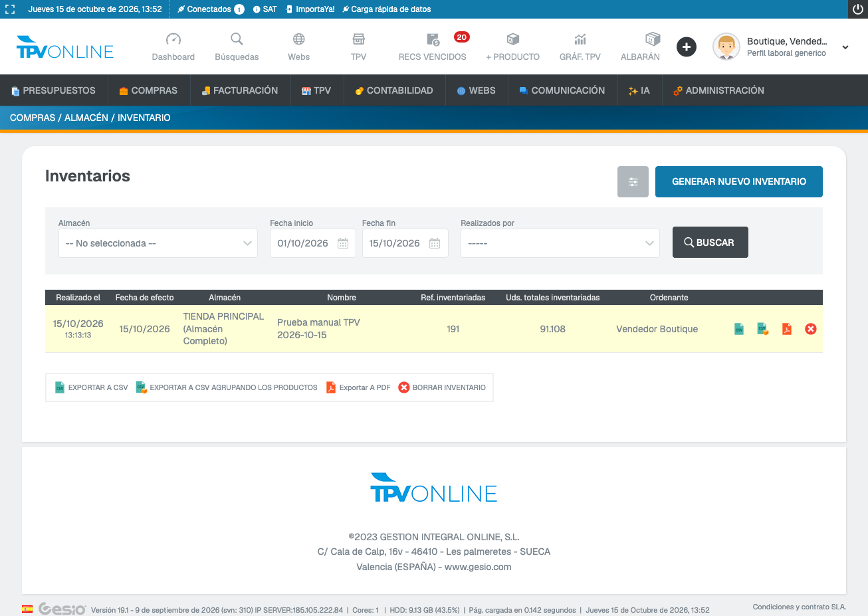Click the Gesio logo in footer

(x=62, y=609)
